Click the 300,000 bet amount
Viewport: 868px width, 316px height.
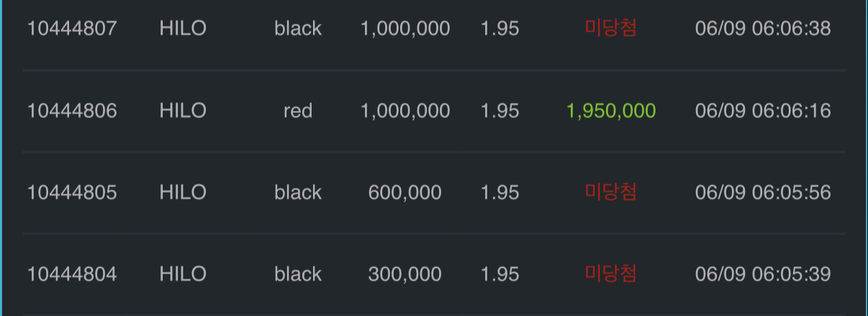click(x=405, y=274)
